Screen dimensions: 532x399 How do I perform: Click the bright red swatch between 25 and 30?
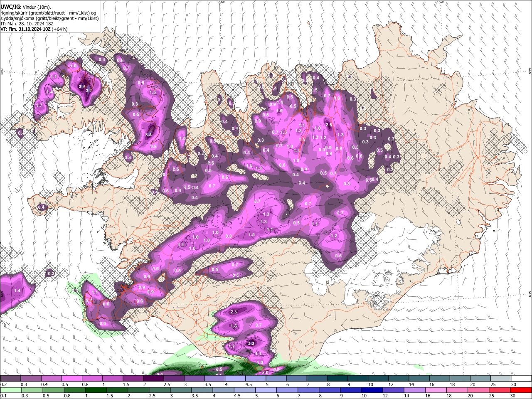coord(500,390)
